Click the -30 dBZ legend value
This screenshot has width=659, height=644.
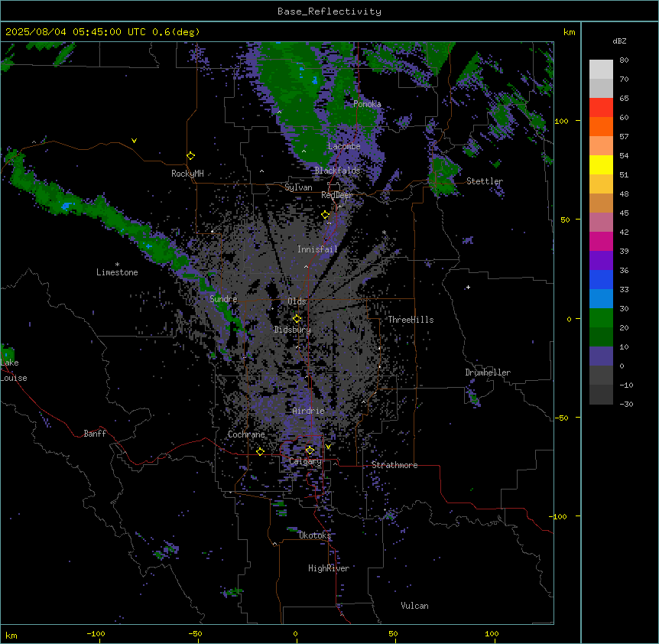(626, 404)
